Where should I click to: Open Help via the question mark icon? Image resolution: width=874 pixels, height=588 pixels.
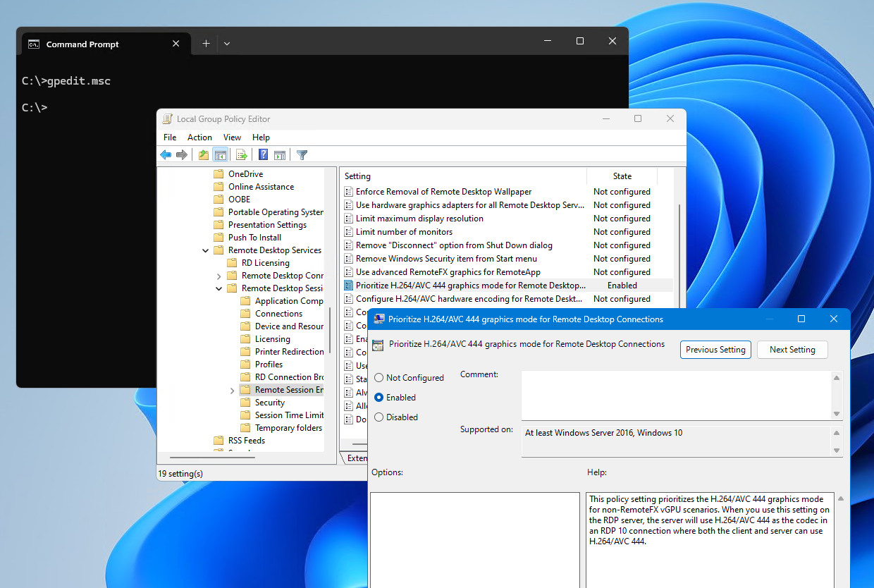263,155
